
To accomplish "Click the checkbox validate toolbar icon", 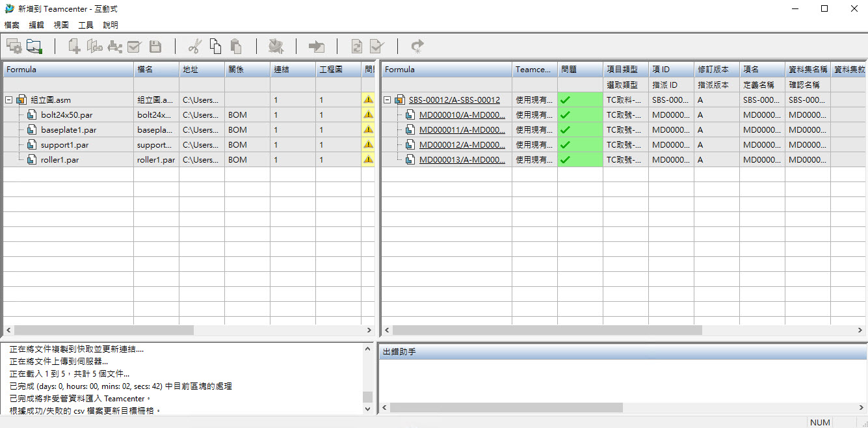I will (x=135, y=46).
